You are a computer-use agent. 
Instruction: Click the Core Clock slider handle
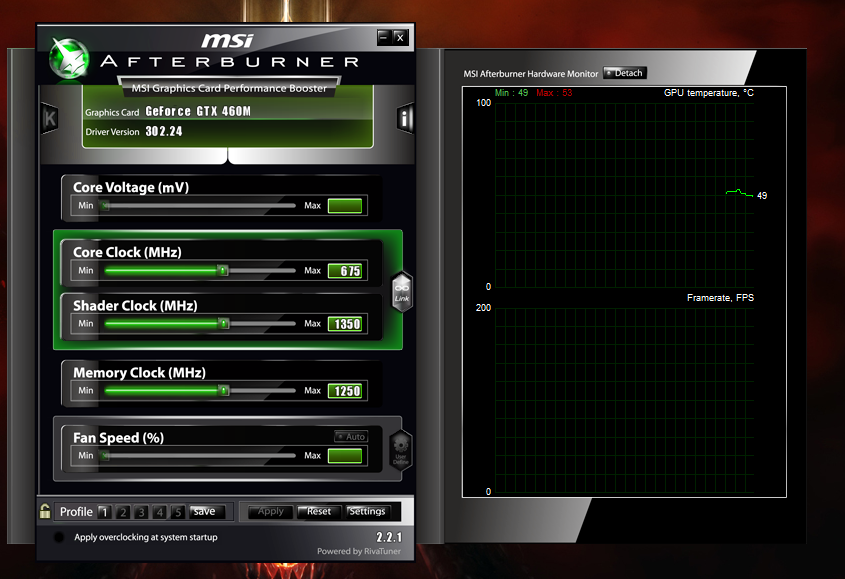click(223, 270)
